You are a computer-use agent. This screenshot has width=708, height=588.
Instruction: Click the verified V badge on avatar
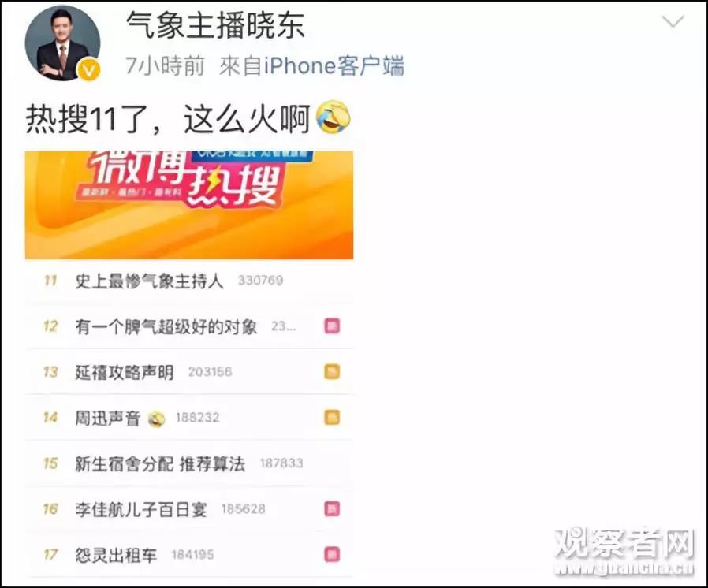pos(89,70)
